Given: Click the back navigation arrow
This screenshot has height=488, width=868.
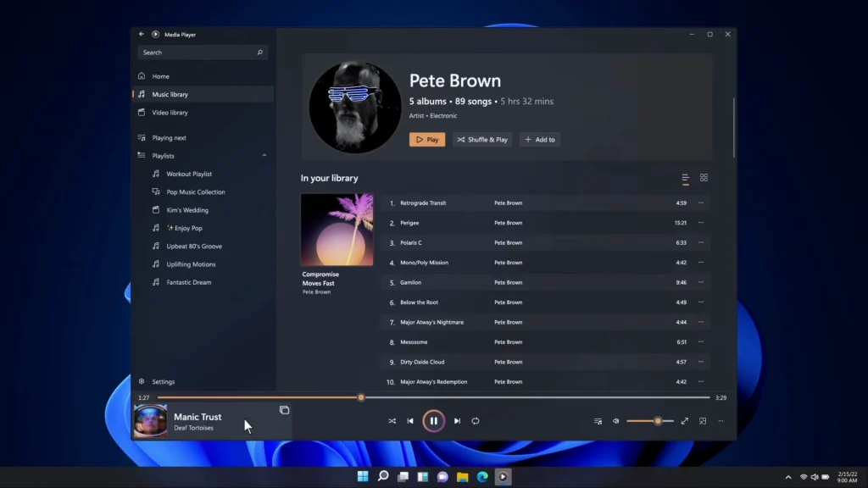Looking at the screenshot, I should pos(141,34).
